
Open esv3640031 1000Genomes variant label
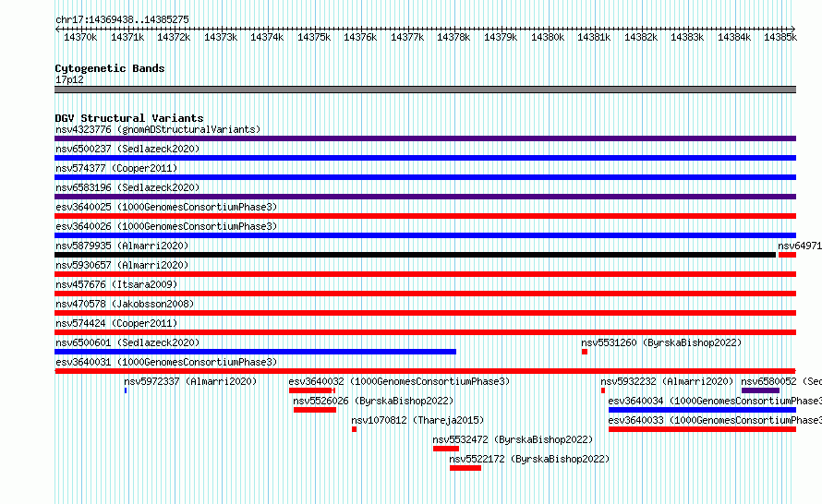coord(166,362)
